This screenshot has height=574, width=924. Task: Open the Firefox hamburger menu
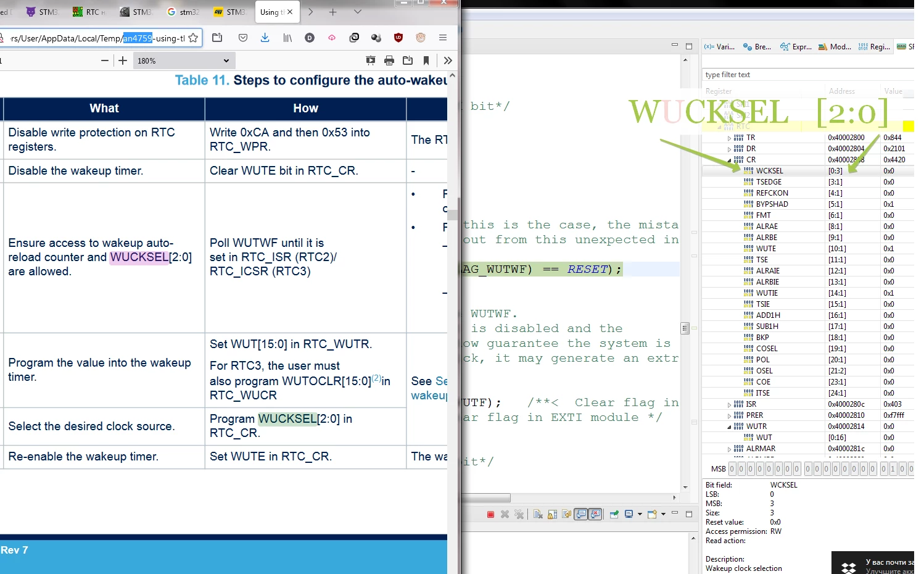pos(443,38)
